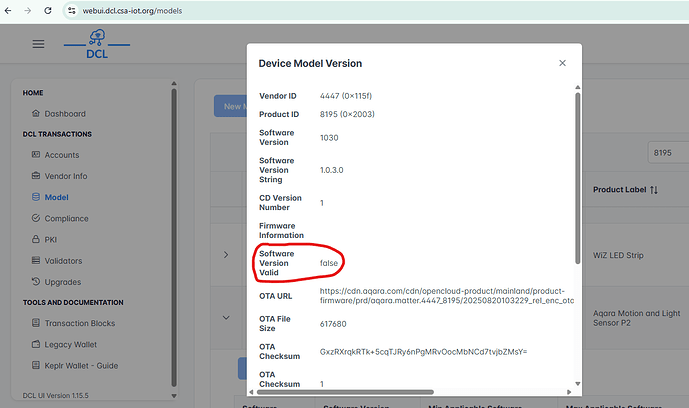
Task: Open Keplr Wallet - Guide
Action: tap(81, 365)
